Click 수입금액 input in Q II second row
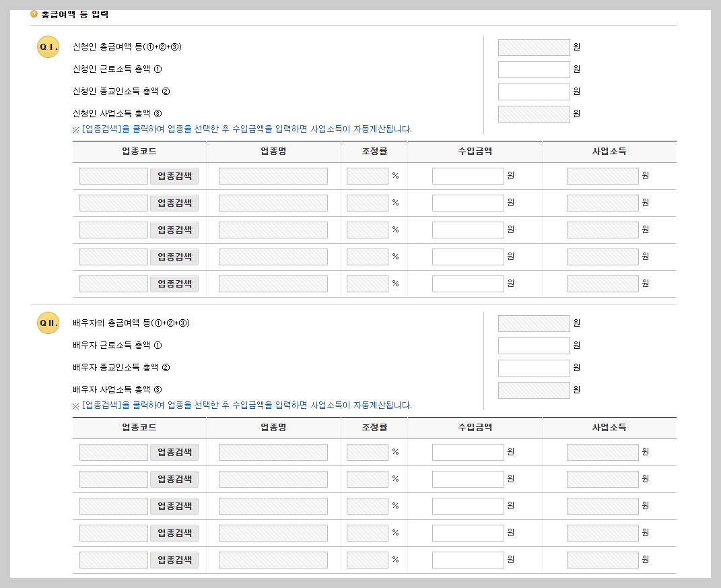Screen dimensions: 721x588 [x=468, y=479]
